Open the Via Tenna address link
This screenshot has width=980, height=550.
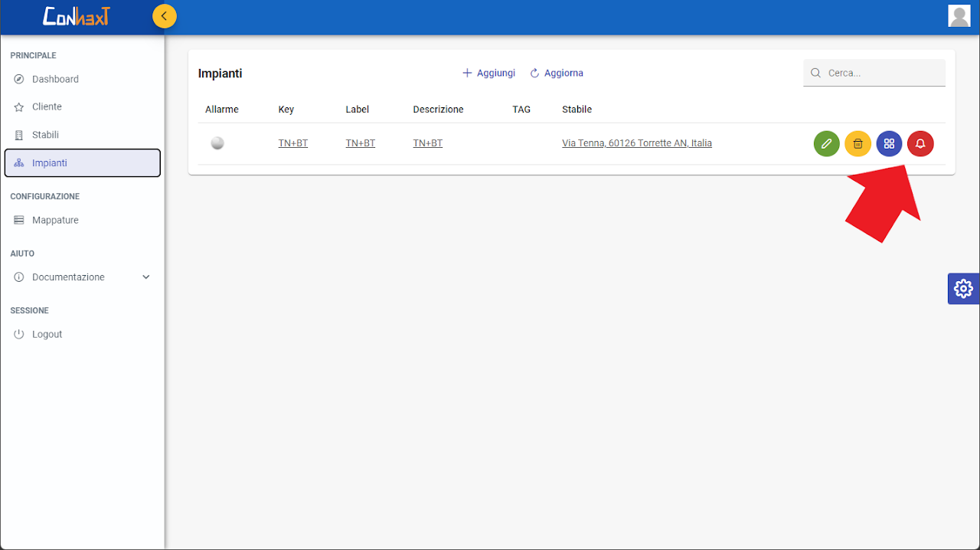click(x=636, y=143)
